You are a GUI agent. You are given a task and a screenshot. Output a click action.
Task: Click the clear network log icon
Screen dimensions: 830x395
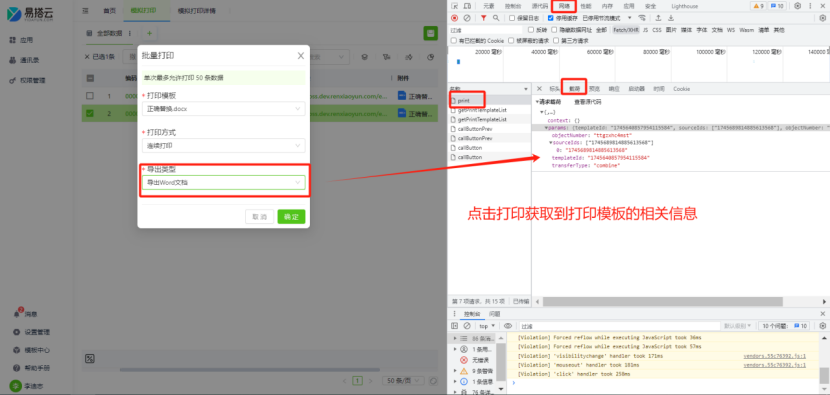click(x=467, y=18)
